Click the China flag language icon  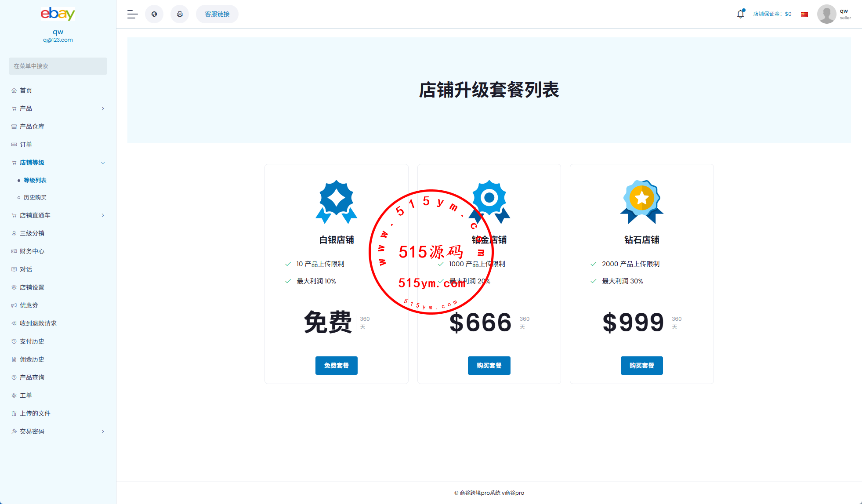804,15
